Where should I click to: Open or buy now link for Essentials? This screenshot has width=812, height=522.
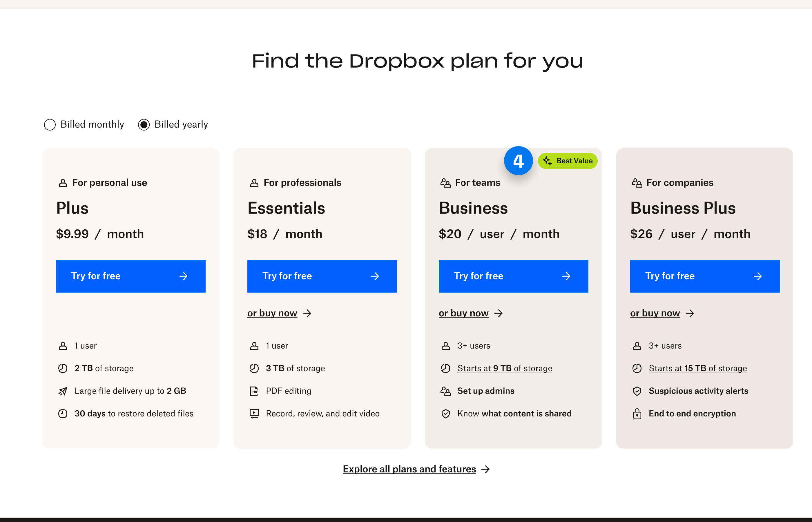(272, 313)
